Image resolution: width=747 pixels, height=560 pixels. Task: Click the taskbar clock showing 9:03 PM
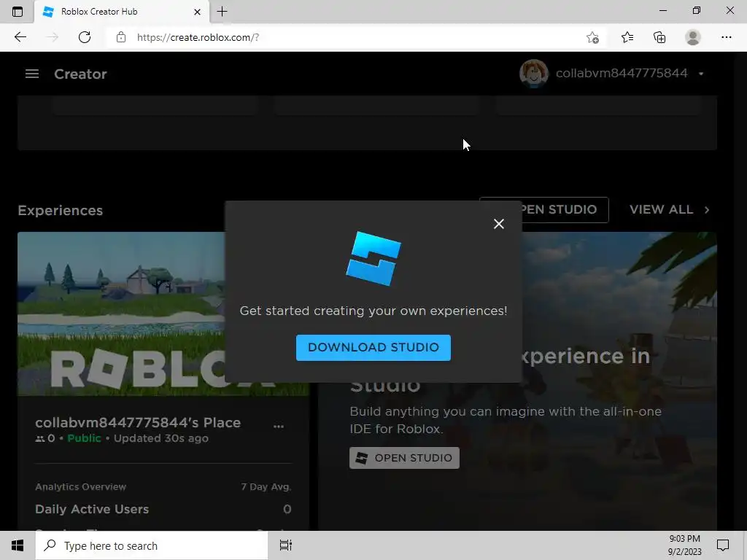click(x=684, y=545)
